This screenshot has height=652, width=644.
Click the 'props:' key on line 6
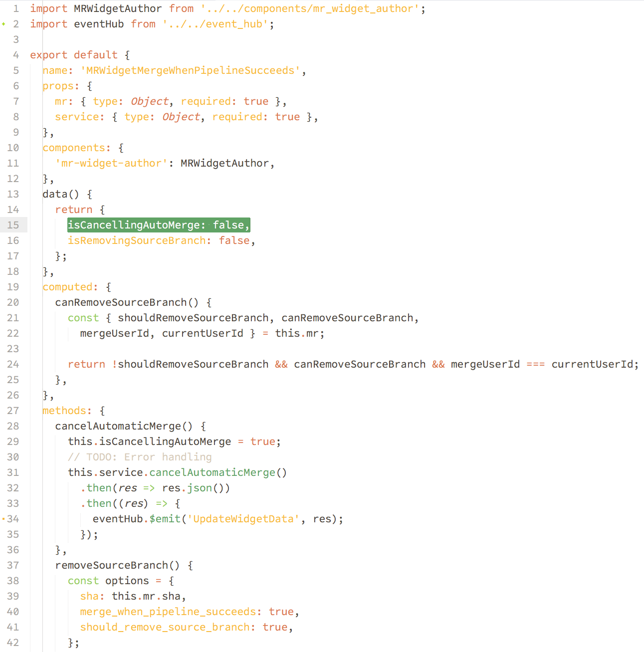[61, 86]
